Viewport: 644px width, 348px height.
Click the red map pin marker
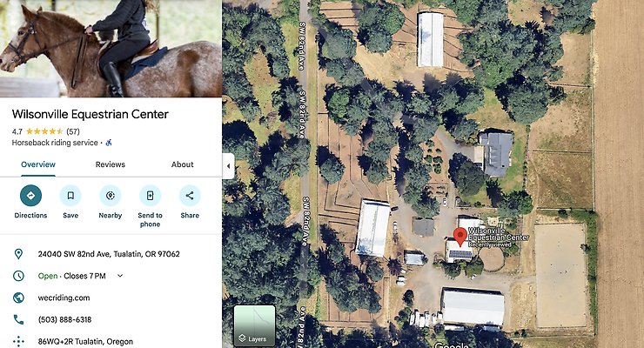pyautogui.click(x=460, y=238)
